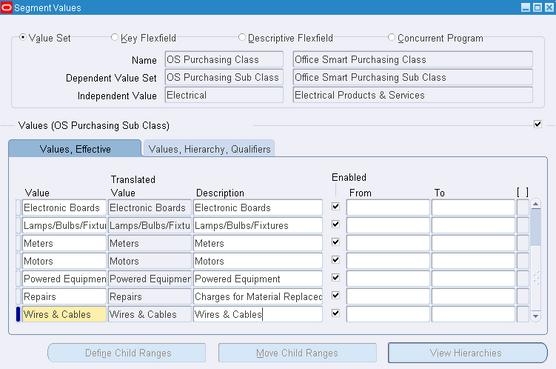Toggle Enabled checkbox for Repairs row
The height and width of the screenshot is (369, 556).
[x=335, y=295]
